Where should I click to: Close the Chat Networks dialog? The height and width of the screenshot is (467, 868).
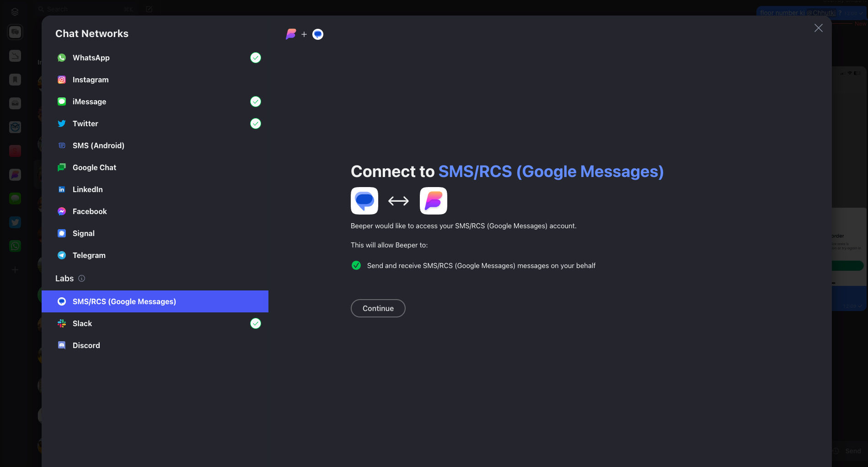pyautogui.click(x=819, y=28)
